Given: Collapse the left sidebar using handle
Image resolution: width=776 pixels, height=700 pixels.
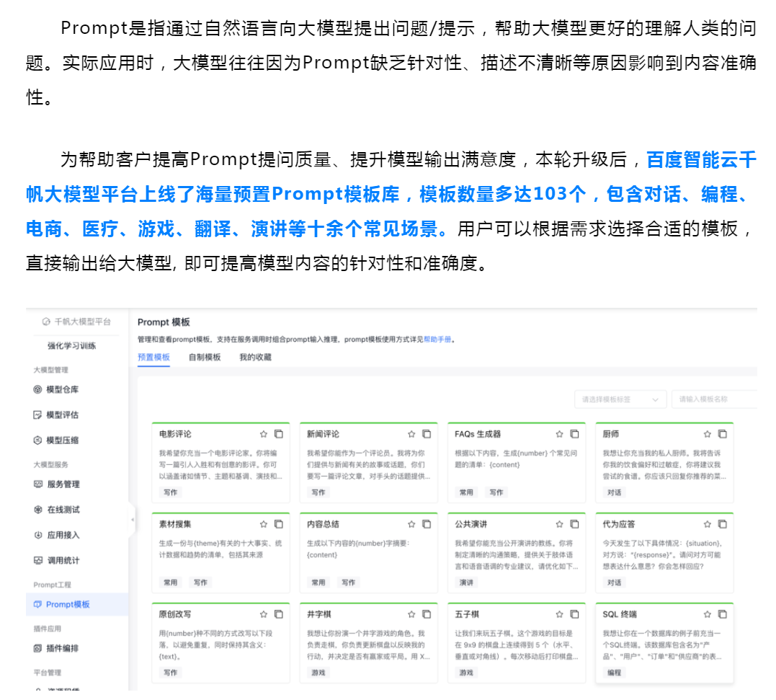Looking at the screenshot, I should (133, 520).
